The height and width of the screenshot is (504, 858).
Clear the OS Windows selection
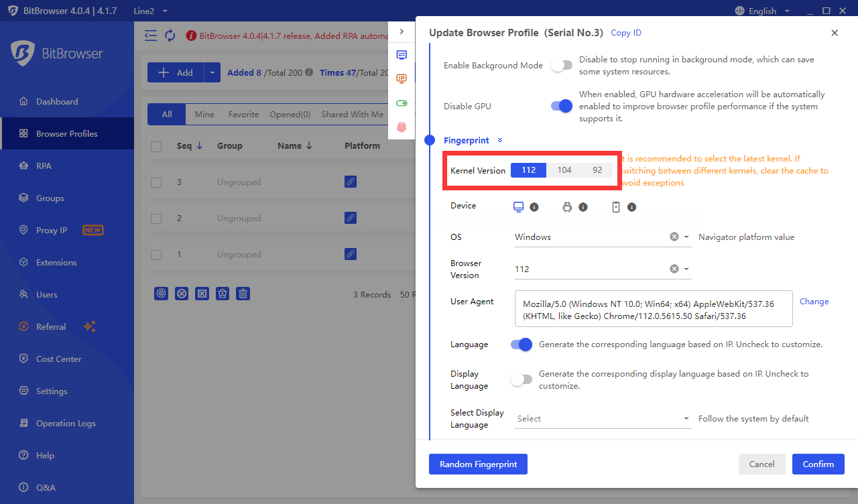674,237
